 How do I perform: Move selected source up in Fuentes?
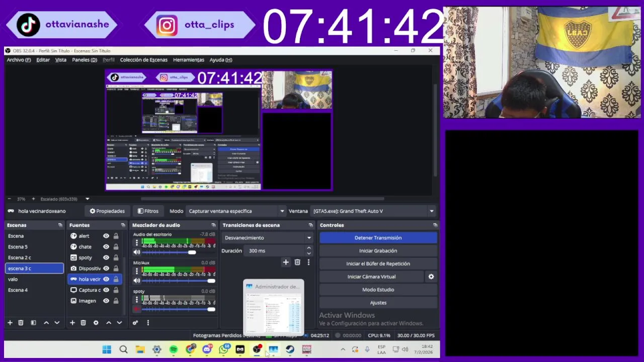click(108, 323)
